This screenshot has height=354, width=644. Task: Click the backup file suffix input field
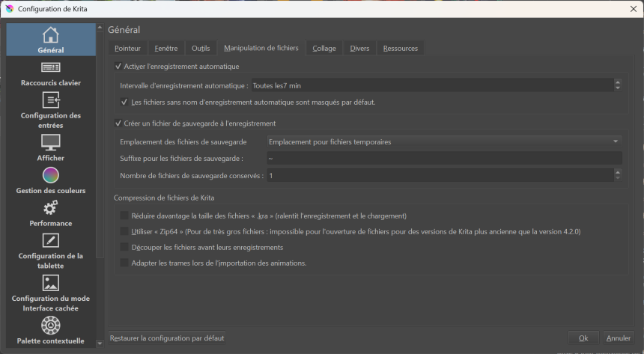point(444,159)
